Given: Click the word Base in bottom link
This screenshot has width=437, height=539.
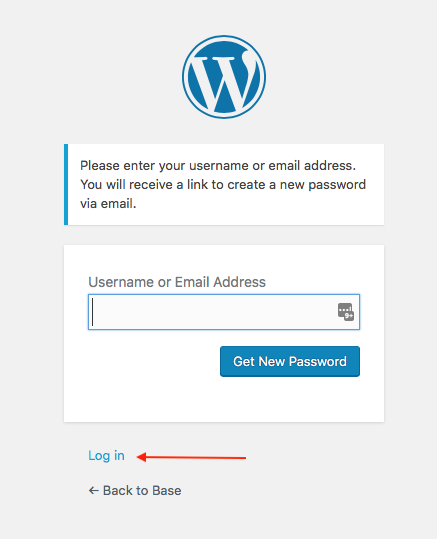Looking at the screenshot, I should (x=167, y=491).
